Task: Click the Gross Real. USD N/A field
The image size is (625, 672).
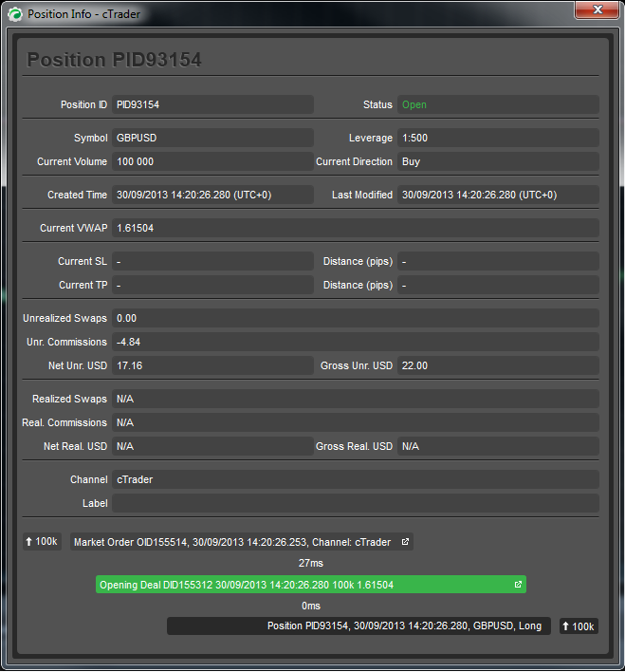Action: click(498, 446)
